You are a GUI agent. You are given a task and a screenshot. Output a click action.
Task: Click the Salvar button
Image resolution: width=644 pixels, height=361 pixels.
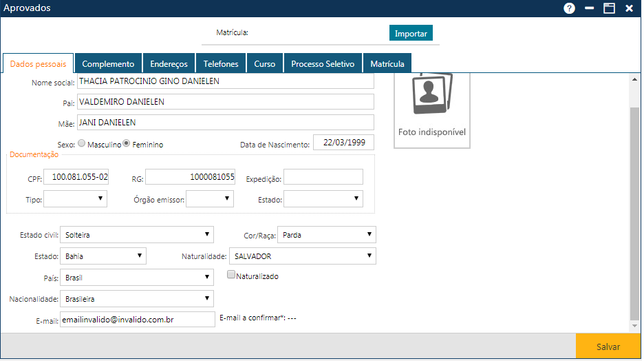pyautogui.click(x=608, y=347)
